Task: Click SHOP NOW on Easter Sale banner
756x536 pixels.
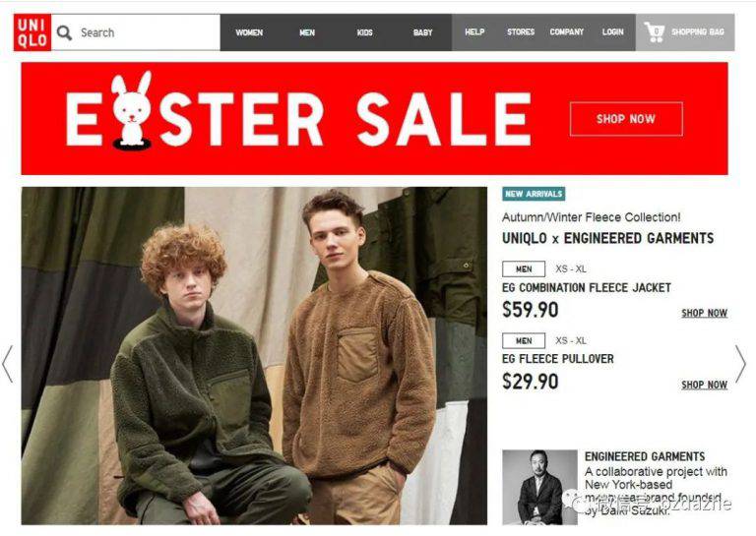Action: [626, 119]
